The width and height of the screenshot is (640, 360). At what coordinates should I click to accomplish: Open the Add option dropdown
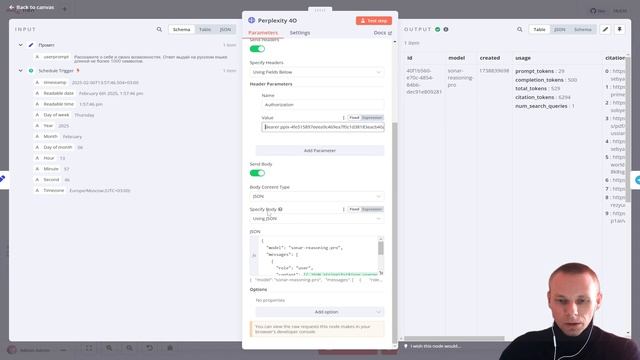pos(320,312)
